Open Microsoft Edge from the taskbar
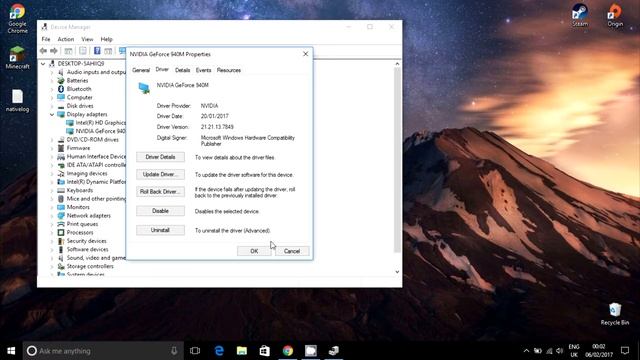 pos(219,351)
